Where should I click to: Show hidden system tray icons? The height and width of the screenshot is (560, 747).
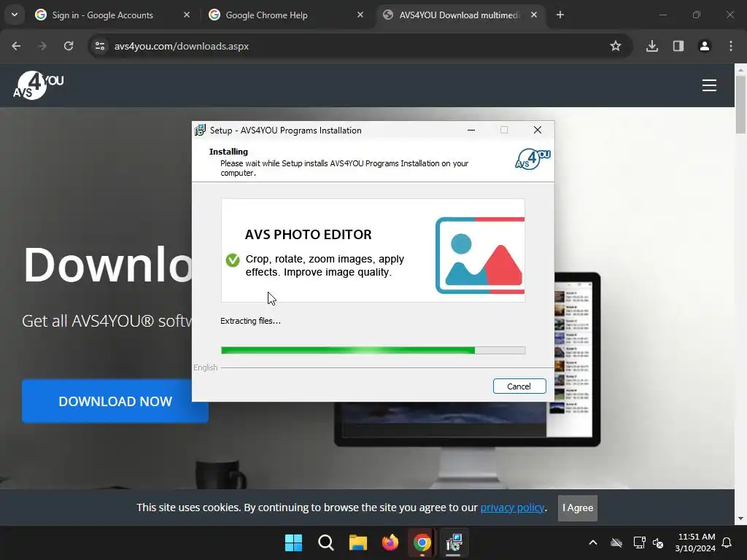[x=593, y=542]
